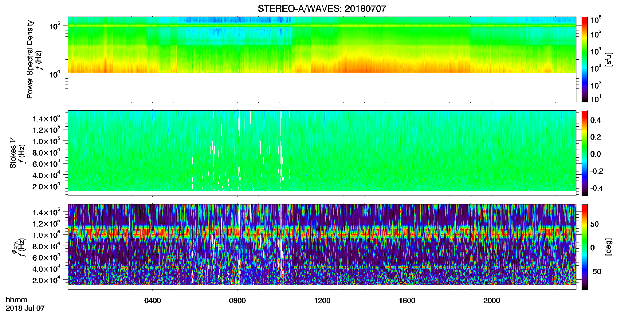
Task: Click the [deg] colorbar unit label
Action: tap(609, 247)
